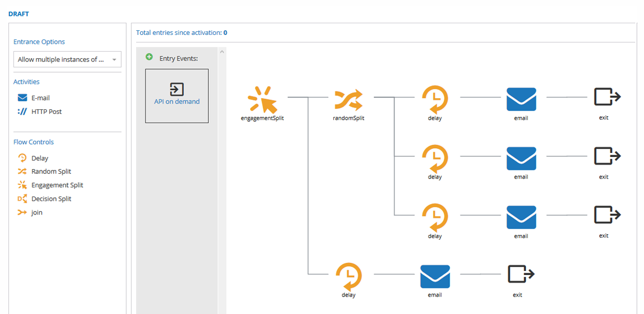This screenshot has width=644, height=314.
Task: Pick the Engagement Split flow control
Action: [x=51, y=185]
